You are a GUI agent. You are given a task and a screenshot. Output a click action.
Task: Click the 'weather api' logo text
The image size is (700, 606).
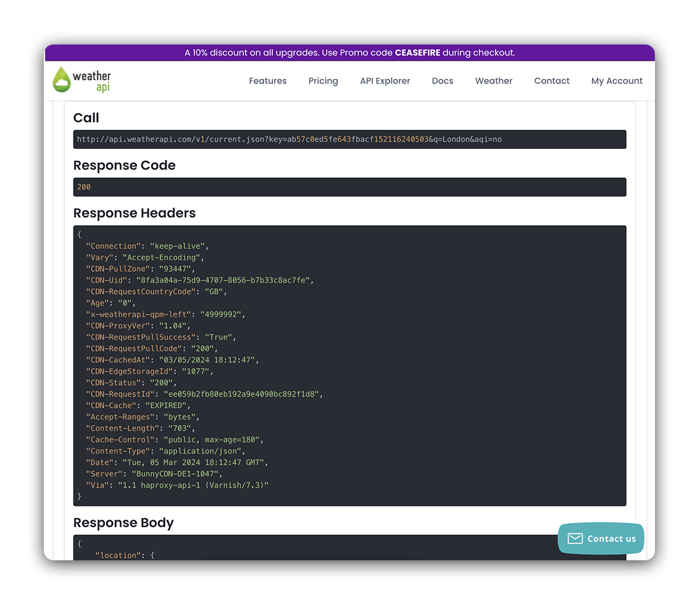tap(92, 81)
